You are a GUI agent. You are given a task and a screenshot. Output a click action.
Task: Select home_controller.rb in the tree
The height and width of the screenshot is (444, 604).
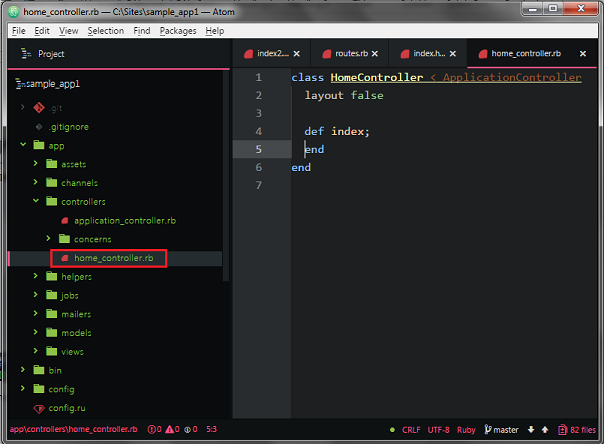(x=114, y=258)
